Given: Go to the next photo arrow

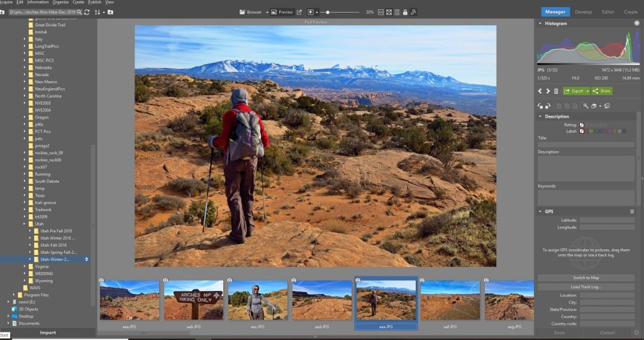Looking at the screenshot, I should pyautogui.click(x=548, y=91).
